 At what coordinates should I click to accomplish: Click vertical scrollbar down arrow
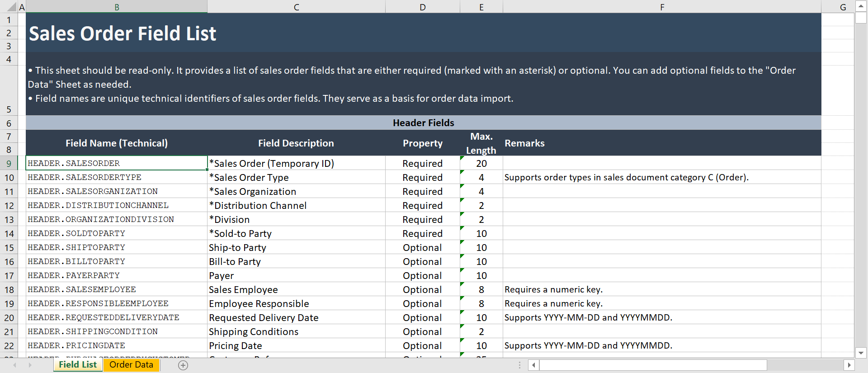pyautogui.click(x=861, y=353)
